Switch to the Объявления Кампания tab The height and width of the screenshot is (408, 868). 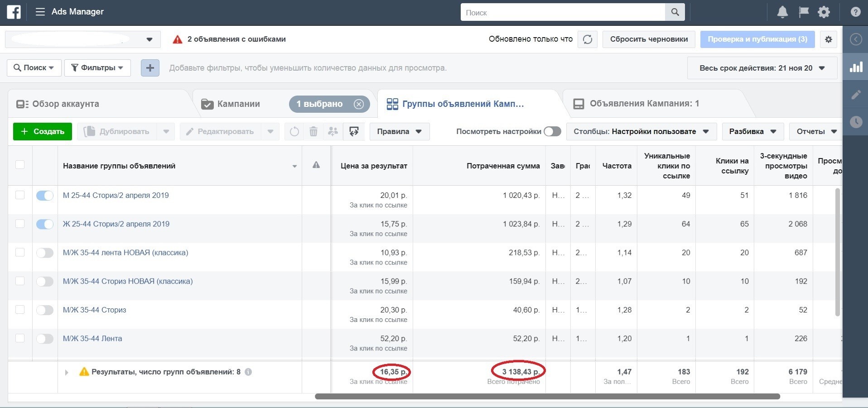[644, 104]
